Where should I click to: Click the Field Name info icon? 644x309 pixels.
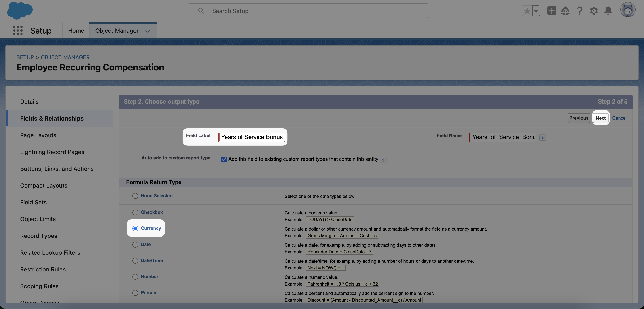542,138
